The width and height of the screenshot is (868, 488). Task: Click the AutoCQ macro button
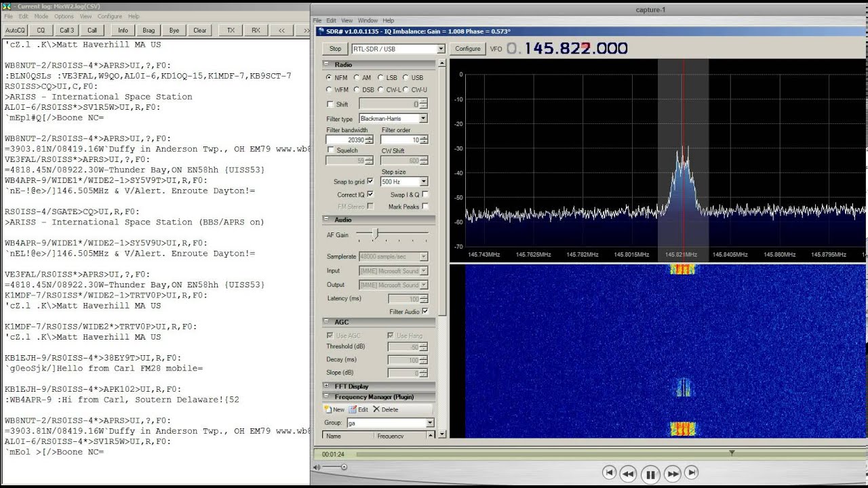[15, 30]
